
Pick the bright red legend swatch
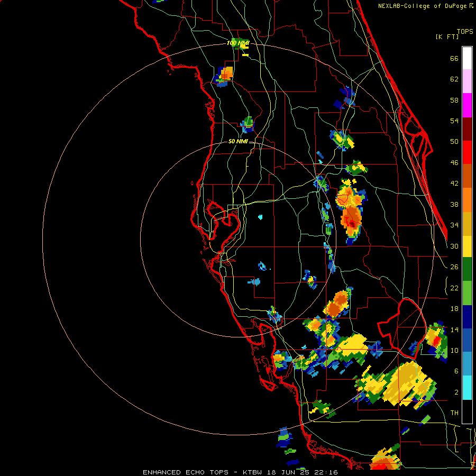pyautogui.click(x=467, y=152)
